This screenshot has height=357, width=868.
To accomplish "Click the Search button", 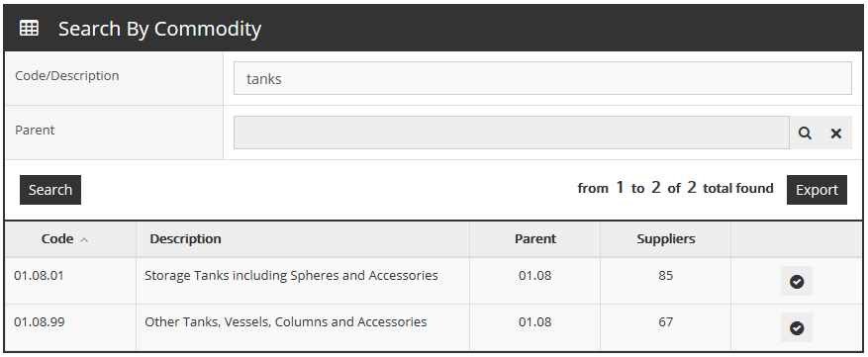I will point(50,190).
